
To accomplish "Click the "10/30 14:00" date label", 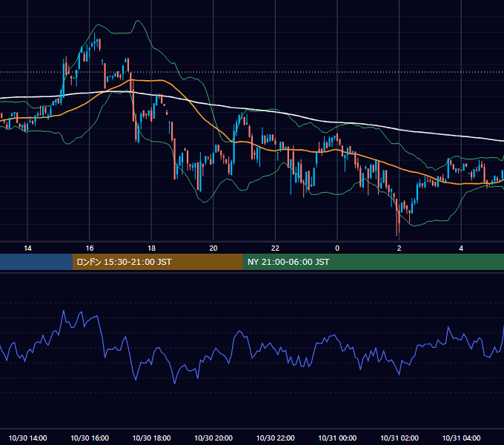I will click(27, 438).
